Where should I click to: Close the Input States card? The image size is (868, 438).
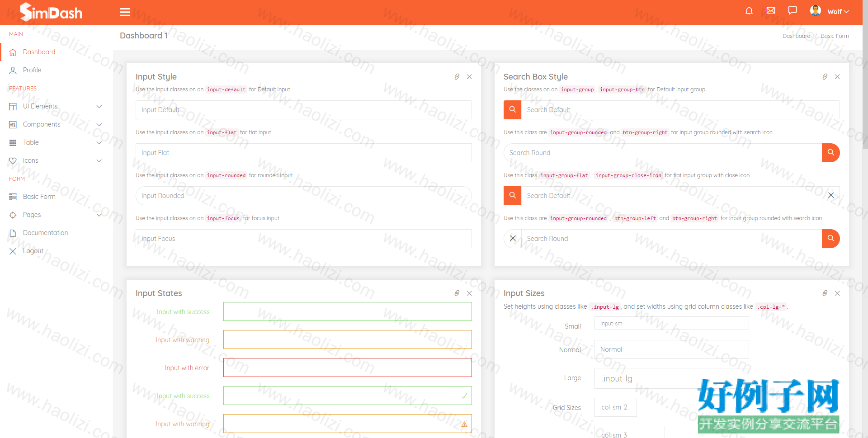(469, 293)
